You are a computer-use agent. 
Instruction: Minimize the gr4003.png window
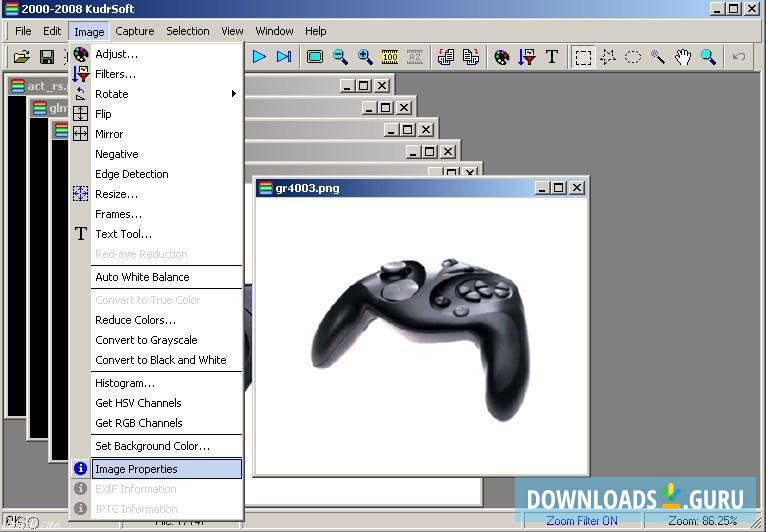click(x=542, y=188)
